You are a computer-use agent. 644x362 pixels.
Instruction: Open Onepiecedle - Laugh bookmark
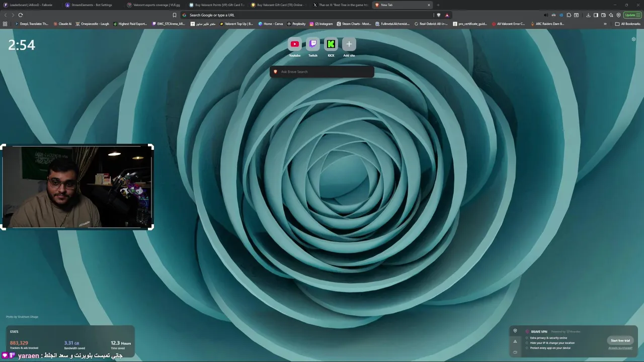coord(93,24)
